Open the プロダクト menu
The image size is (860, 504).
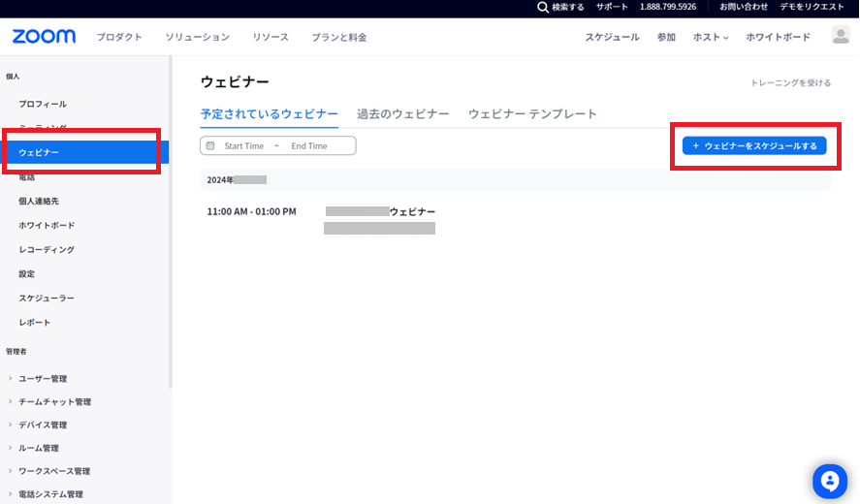click(119, 37)
